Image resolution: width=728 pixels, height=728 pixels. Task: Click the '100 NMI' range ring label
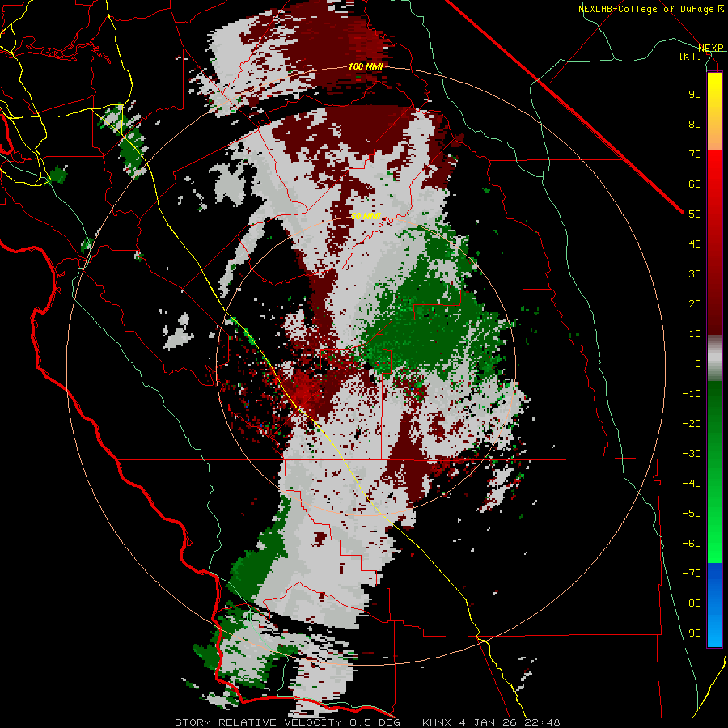[366, 66]
